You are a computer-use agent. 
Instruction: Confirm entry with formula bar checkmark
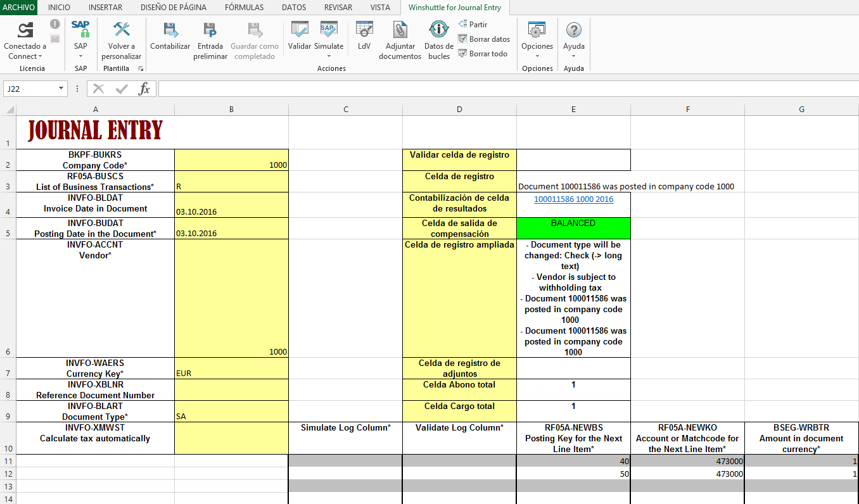pyautogui.click(x=122, y=89)
